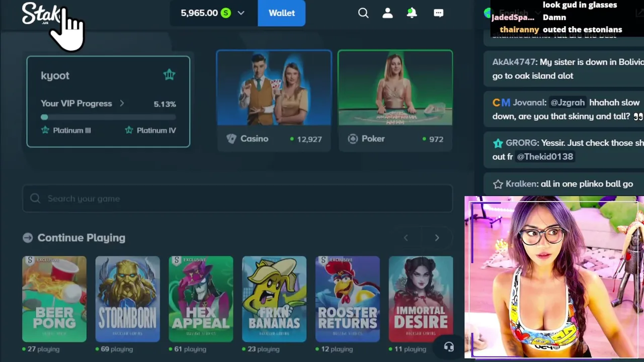Click the CM badge beside Jovanal
Screen dimensions: 644x362
click(x=501, y=103)
